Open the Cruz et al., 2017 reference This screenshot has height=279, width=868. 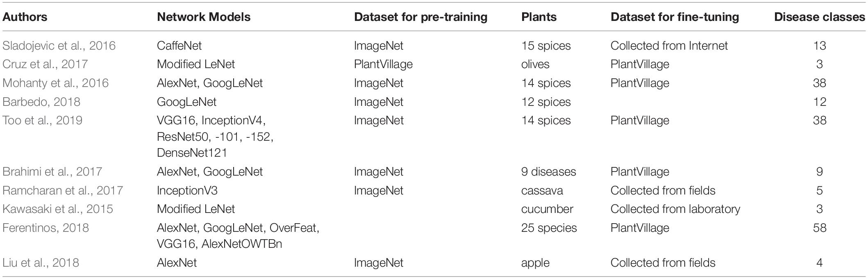45,64
